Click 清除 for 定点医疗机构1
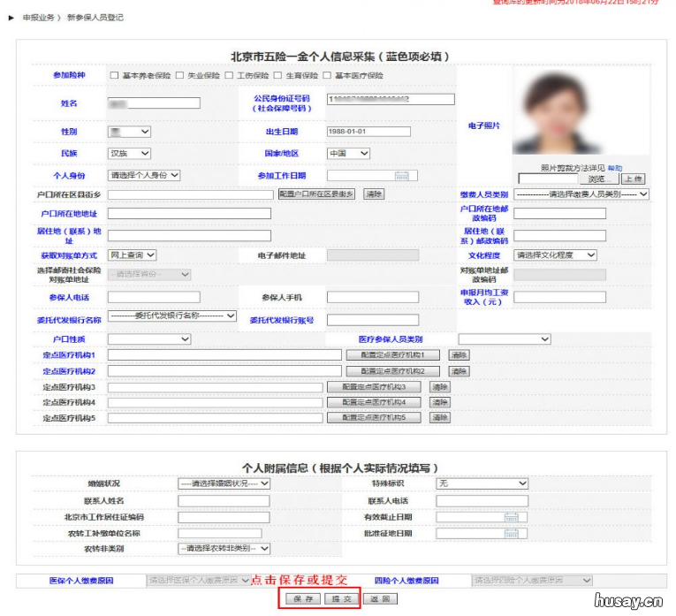Viewport: 676px width, 616px height. pos(460,355)
